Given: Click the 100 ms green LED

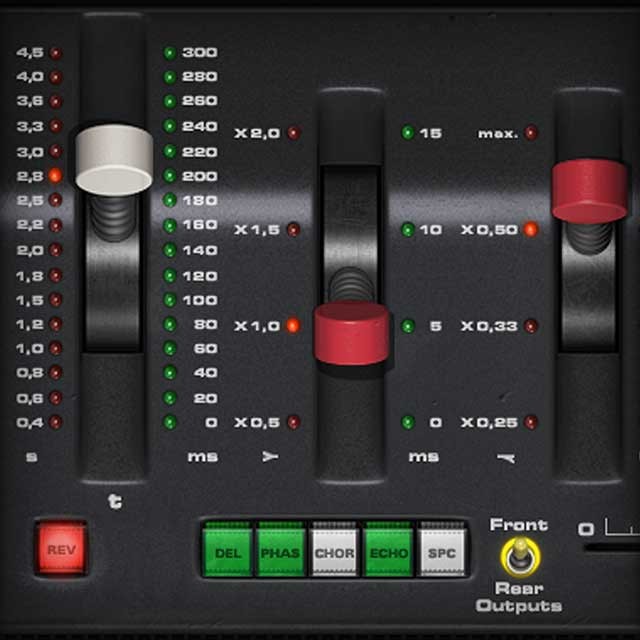Looking at the screenshot, I should [170, 299].
